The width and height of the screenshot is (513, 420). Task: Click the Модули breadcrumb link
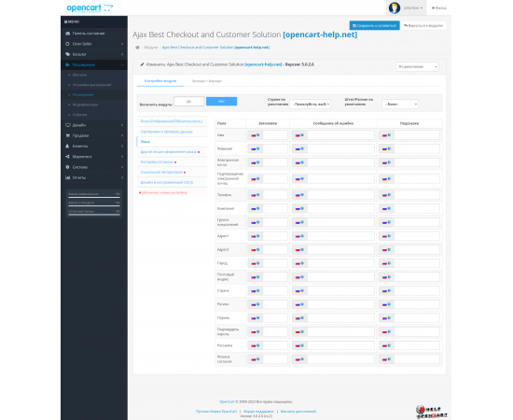pyautogui.click(x=151, y=48)
